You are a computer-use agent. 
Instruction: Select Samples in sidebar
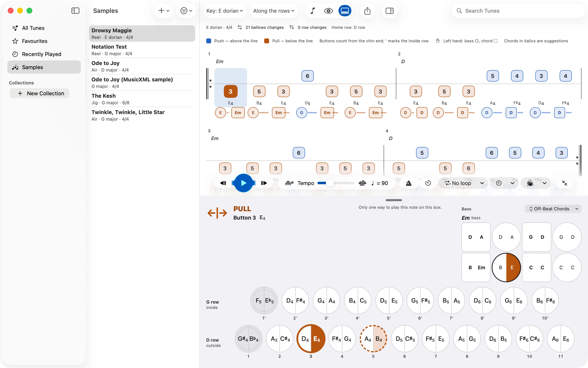click(44, 67)
